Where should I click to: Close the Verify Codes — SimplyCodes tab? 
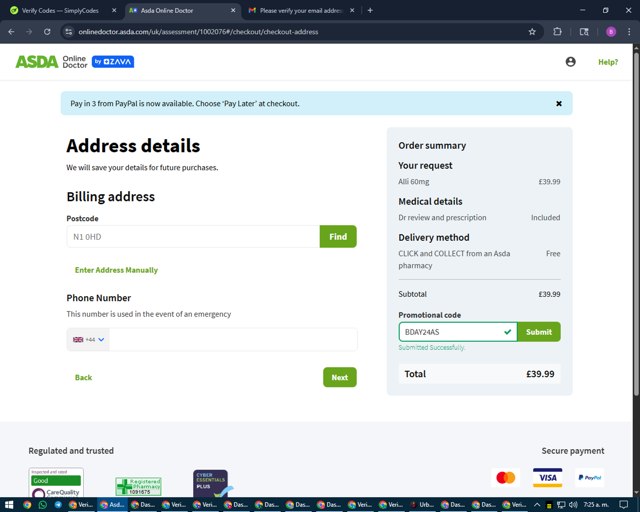pos(114,11)
